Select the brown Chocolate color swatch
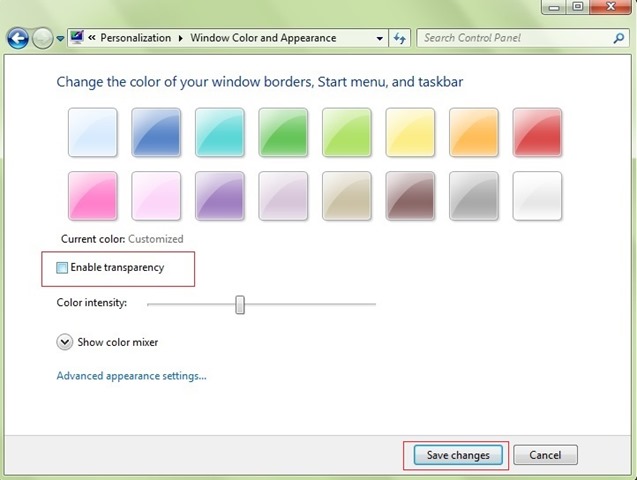Image resolution: width=637 pixels, height=480 pixels. tap(410, 196)
